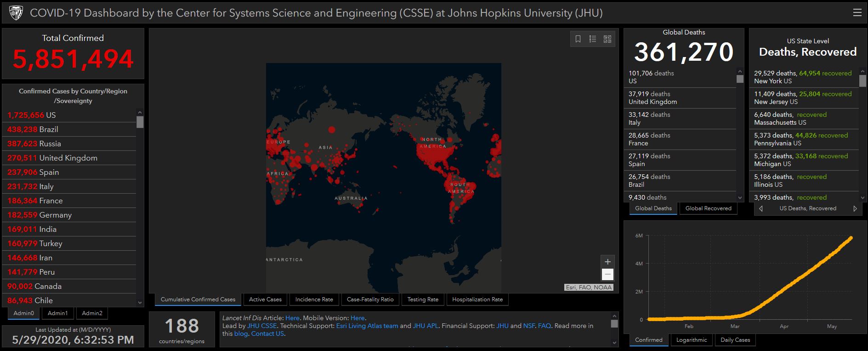Select the '237,906 Spain' row

click(x=69, y=172)
